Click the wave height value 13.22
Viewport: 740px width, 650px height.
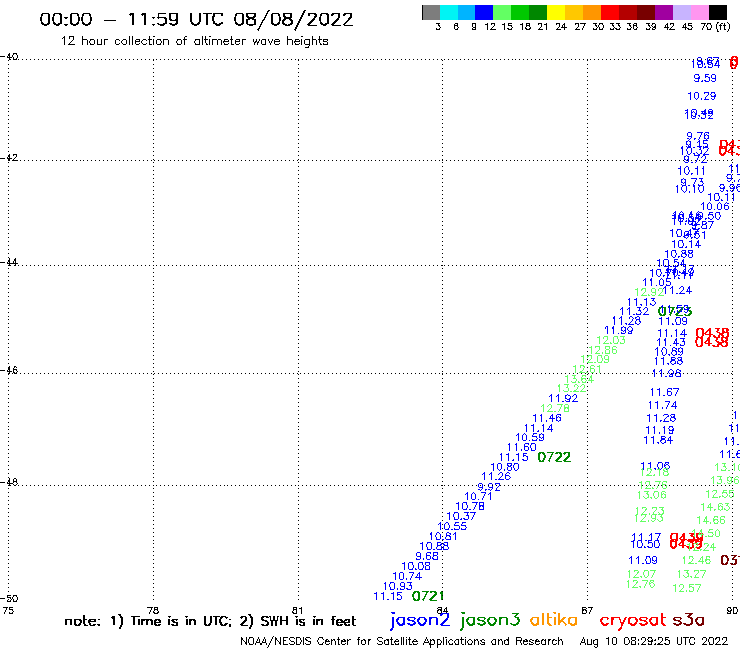[x=572, y=388]
